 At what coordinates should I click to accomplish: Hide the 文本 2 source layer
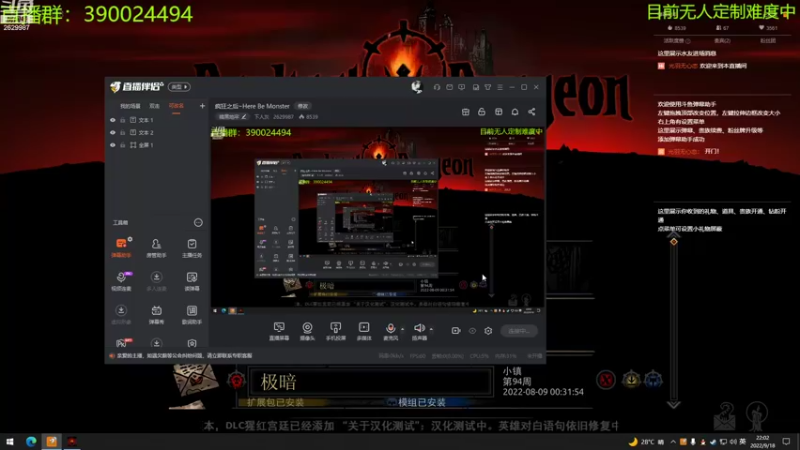point(113,133)
